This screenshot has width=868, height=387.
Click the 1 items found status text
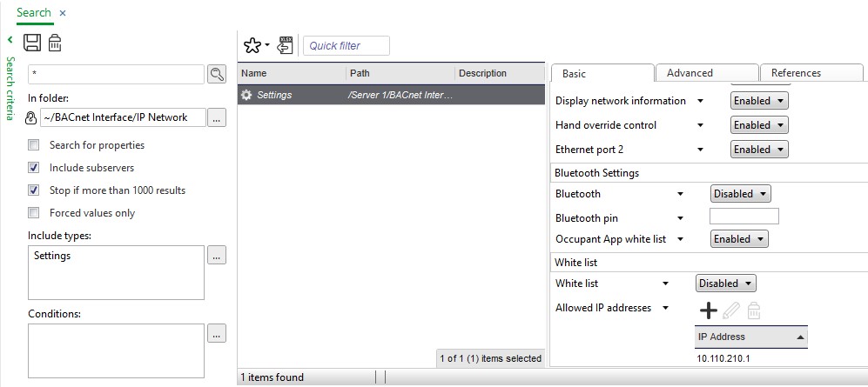tap(273, 377)
